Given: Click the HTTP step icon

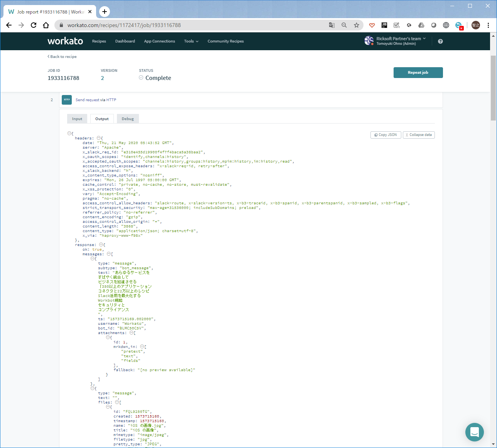Looking at the screenshot, I should pos(67,100).
